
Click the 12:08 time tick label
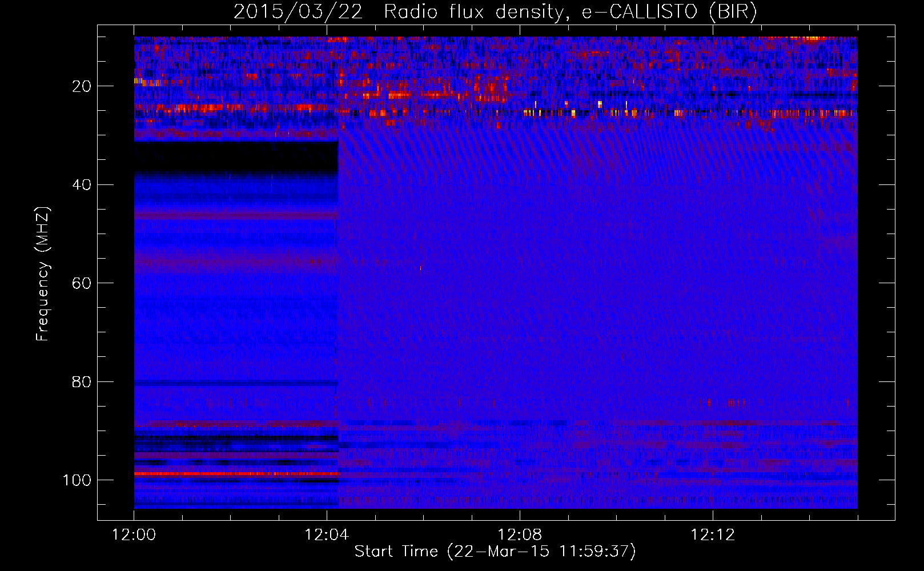point(520,535)
